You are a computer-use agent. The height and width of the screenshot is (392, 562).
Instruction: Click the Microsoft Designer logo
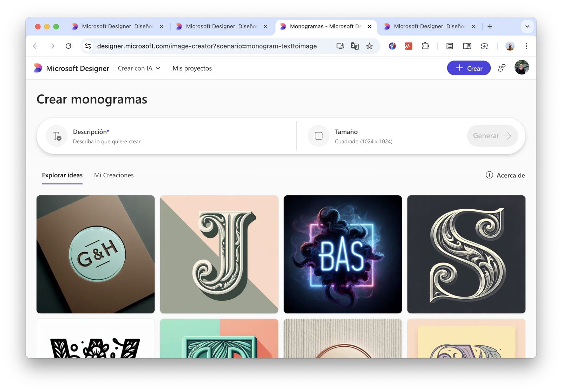38,68
